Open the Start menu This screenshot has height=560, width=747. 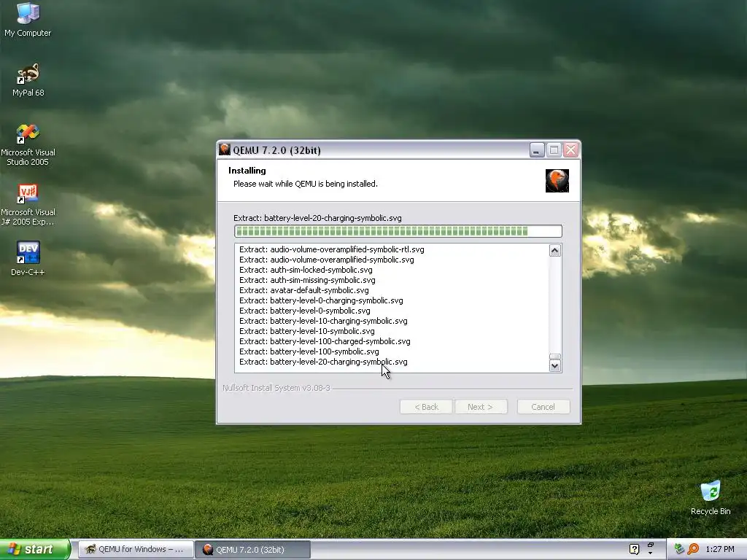35,549
